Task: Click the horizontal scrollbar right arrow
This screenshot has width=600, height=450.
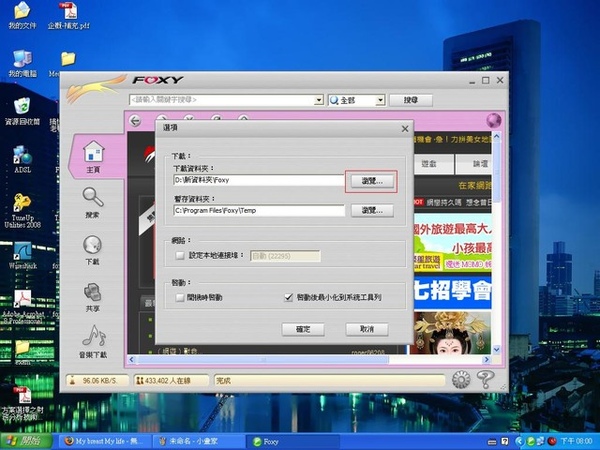Action: (486, 360)
